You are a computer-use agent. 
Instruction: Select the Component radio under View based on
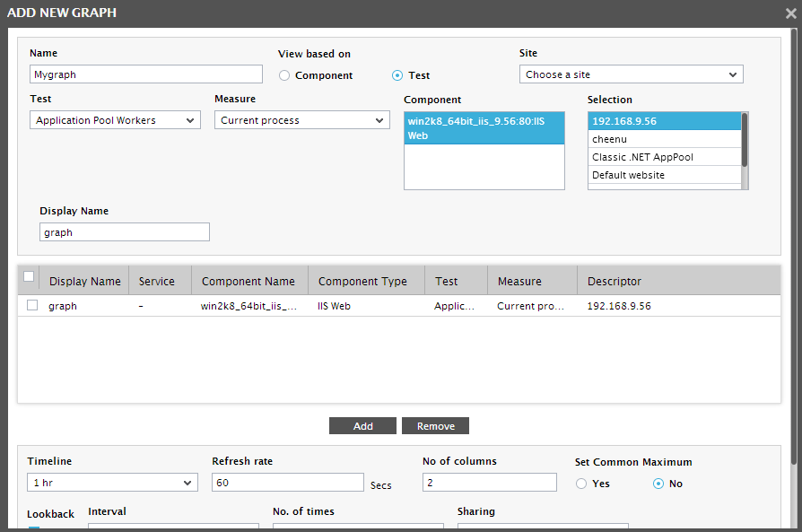coord(284,75)
